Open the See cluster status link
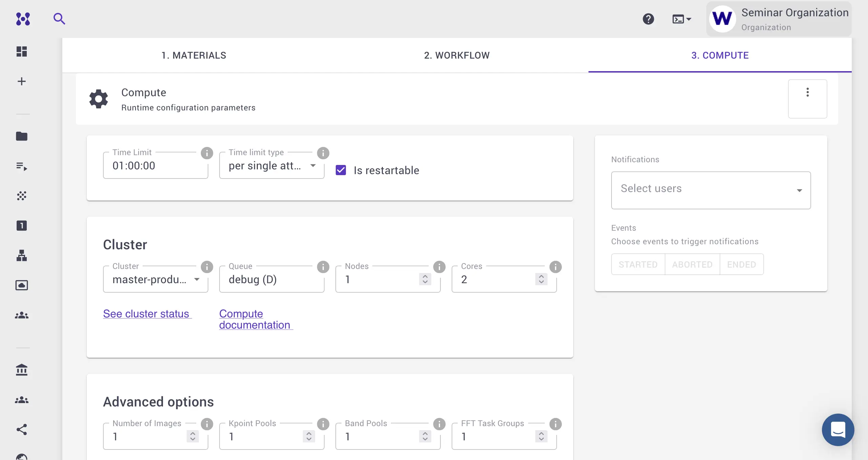 click(x=146, y=314)
